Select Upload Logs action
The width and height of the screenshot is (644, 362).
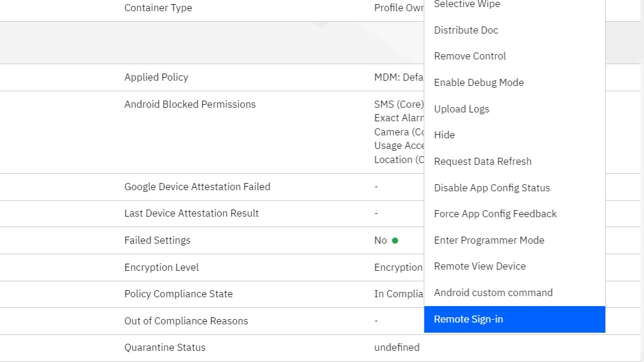[x=461, y=109]
